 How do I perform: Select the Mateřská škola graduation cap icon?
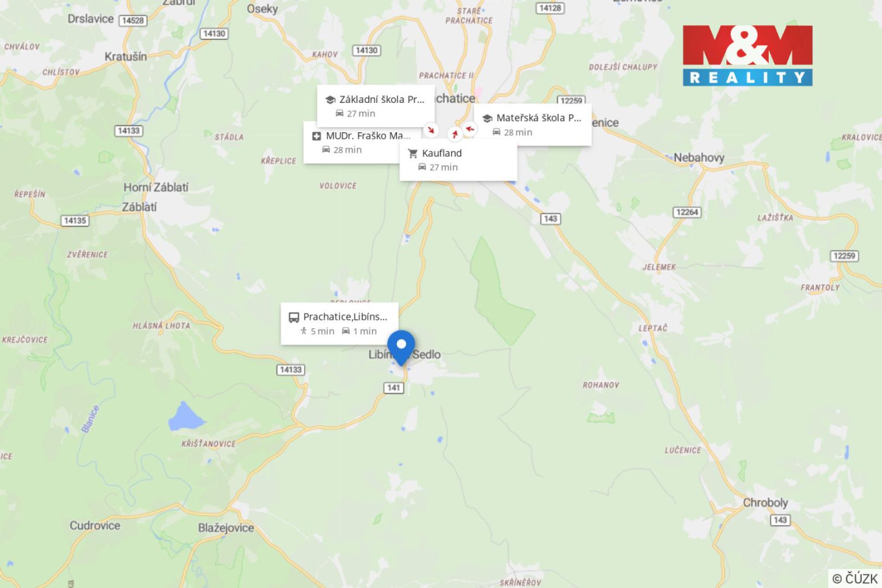(487, 118)
